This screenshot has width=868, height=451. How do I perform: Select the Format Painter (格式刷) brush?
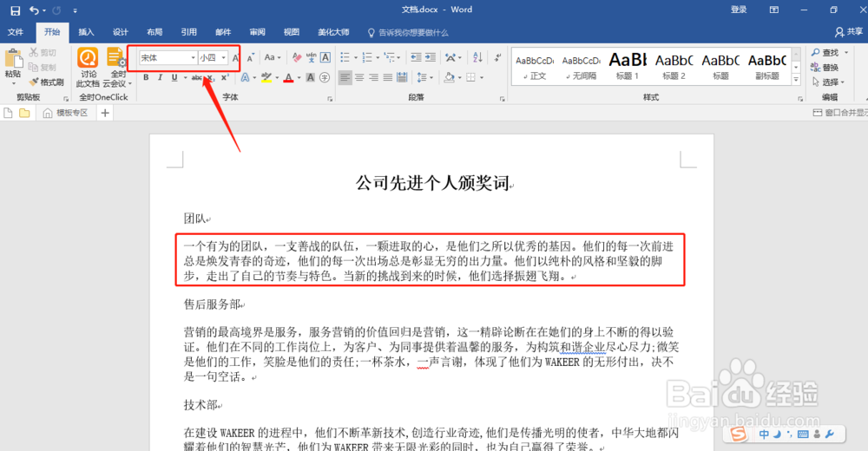35,82
